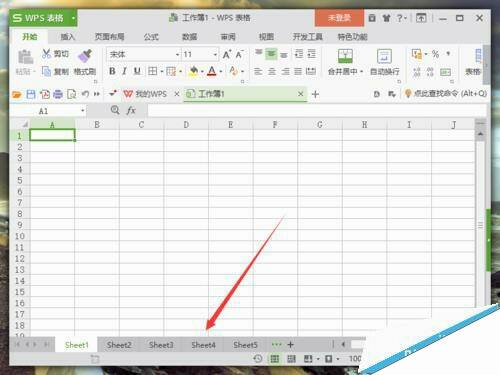The image size is (500, 375).
Task: Toggle Italic formatting
Action: point(124,71)
